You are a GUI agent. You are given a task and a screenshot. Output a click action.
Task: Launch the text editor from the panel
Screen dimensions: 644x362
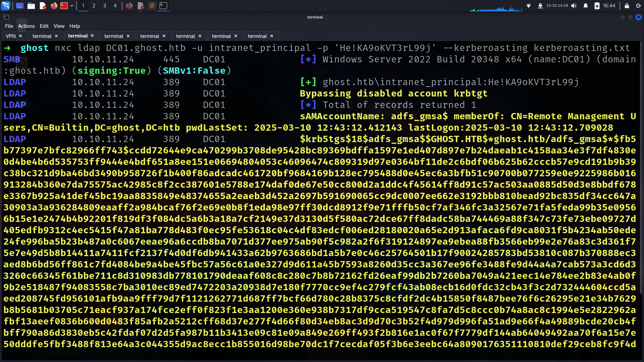(43, 6)
